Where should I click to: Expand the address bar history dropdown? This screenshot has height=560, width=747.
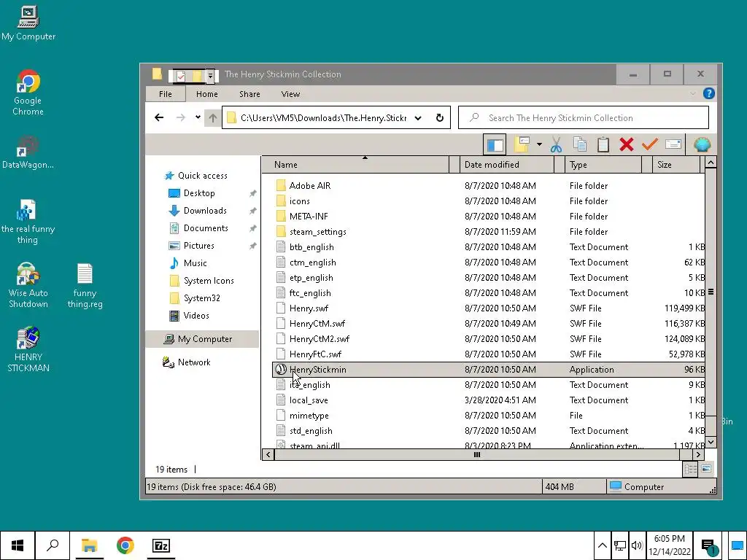click(x=418, y=118)
